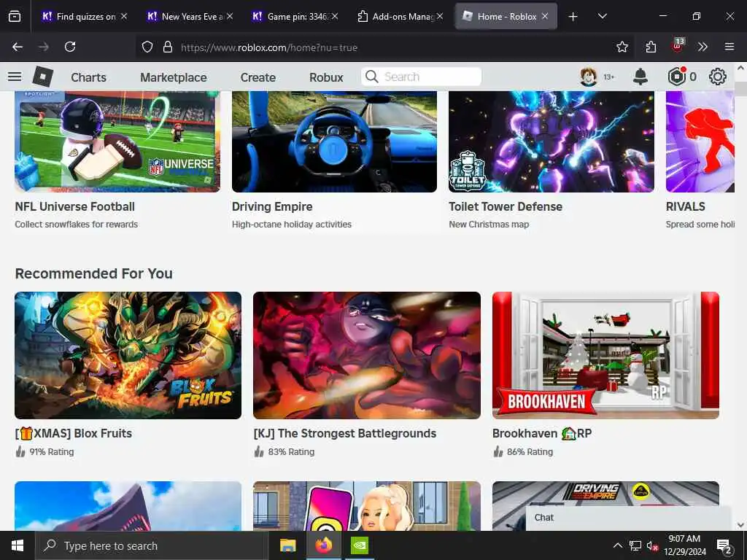Show site security padlock info
Viewport: 747px width, 560px height.
[x=168, y=47]
